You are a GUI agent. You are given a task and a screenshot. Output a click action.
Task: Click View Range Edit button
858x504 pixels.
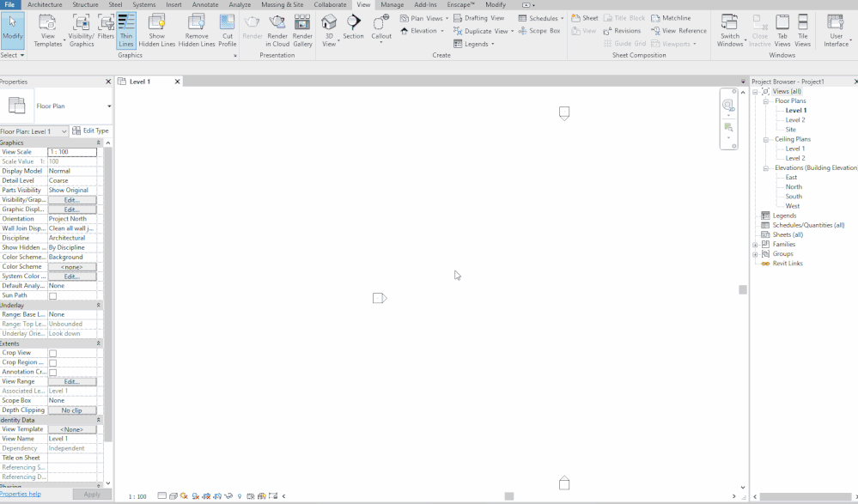[x=72, y=382]
